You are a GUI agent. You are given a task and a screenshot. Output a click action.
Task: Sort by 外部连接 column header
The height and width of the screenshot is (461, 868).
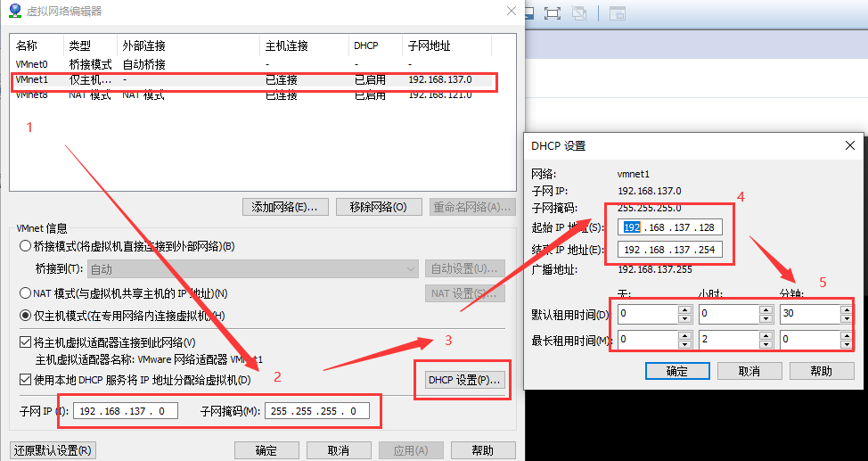188,46
